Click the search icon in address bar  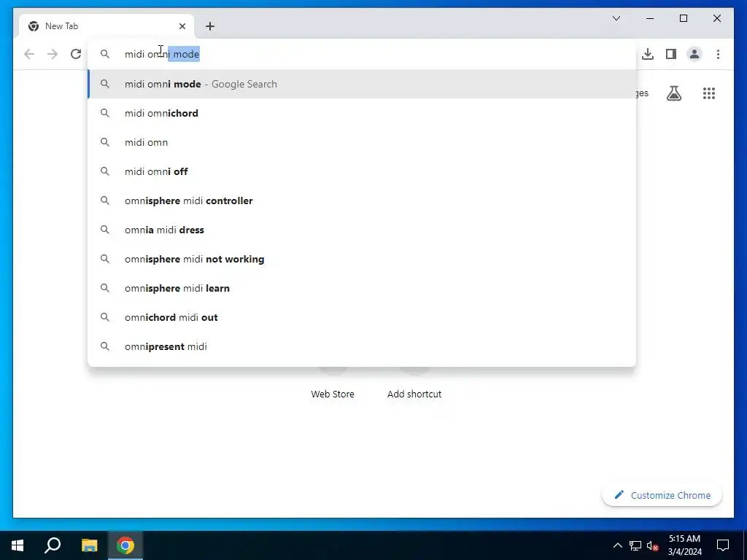105,54
